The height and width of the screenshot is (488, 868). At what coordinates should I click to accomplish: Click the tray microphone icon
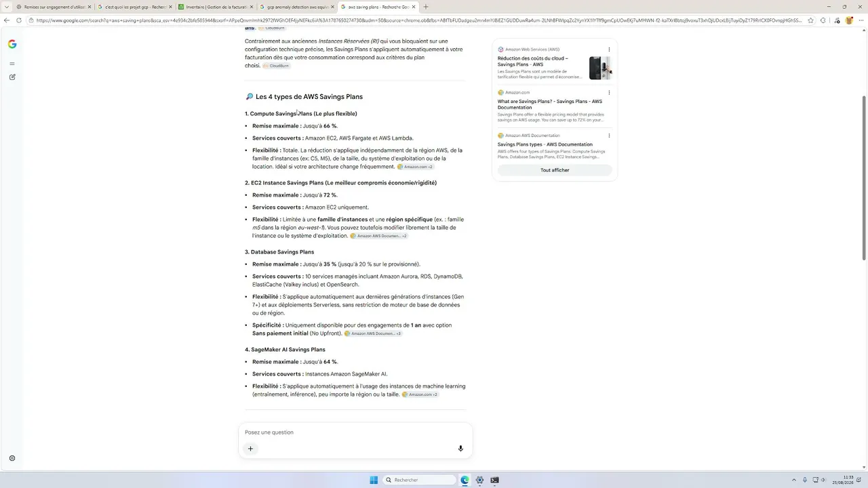click(x=805, y=480)
